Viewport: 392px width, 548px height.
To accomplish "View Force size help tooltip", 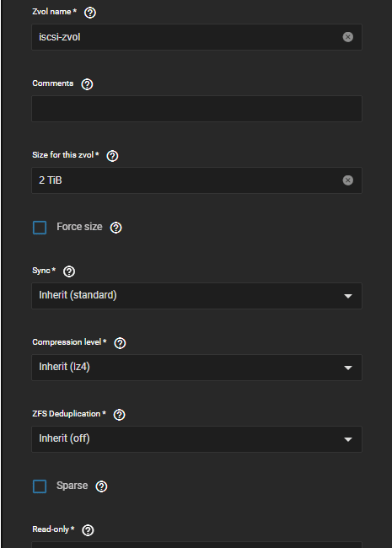I will (116, 228).
